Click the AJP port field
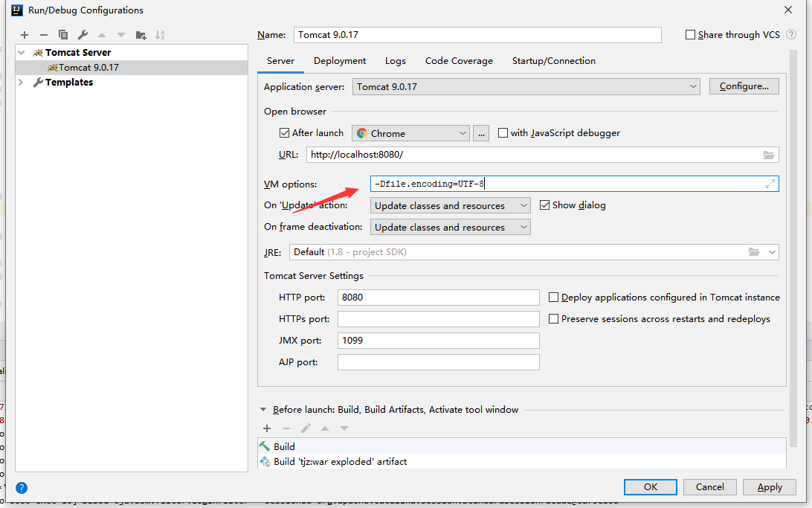812x508 pixels. (x=439, y=362)
